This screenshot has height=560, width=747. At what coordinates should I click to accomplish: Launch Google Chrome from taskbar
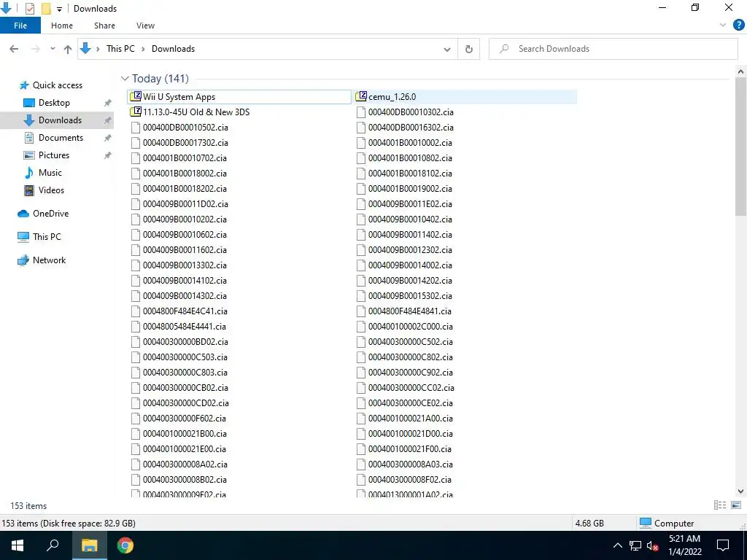pyautogui.click(x=125, y=545)
